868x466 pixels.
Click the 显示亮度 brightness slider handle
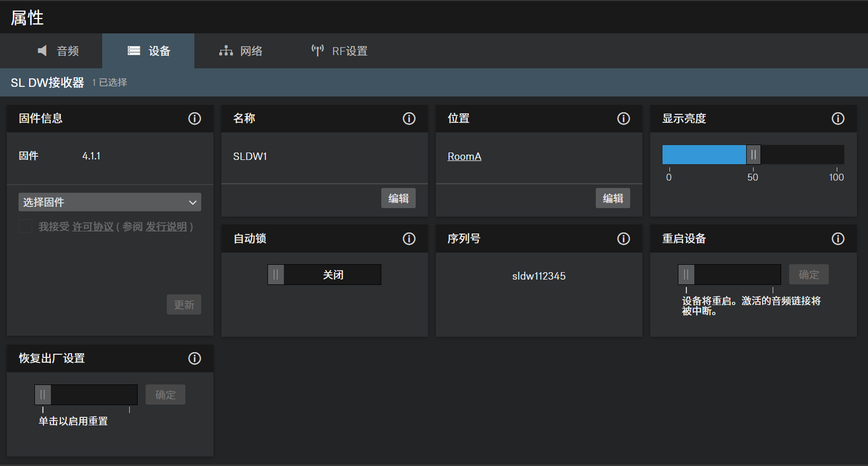pyautogui.click(x=753, y=155)
